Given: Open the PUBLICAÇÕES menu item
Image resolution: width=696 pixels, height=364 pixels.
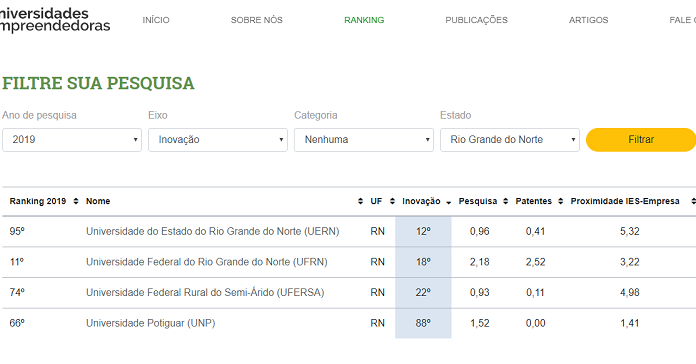Looking at the screenshot, I should coord(476,20).
